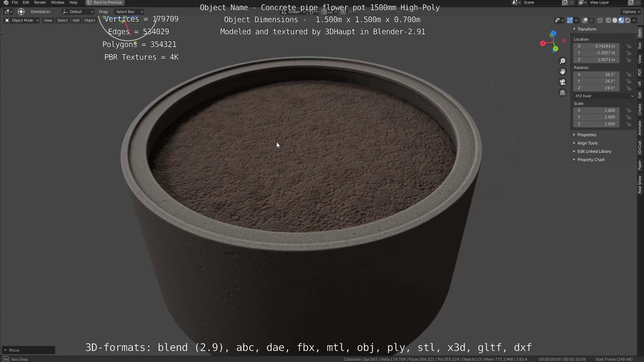Click the proportional editing falloff icon
The image size is (644, 362).
[351, 12]
